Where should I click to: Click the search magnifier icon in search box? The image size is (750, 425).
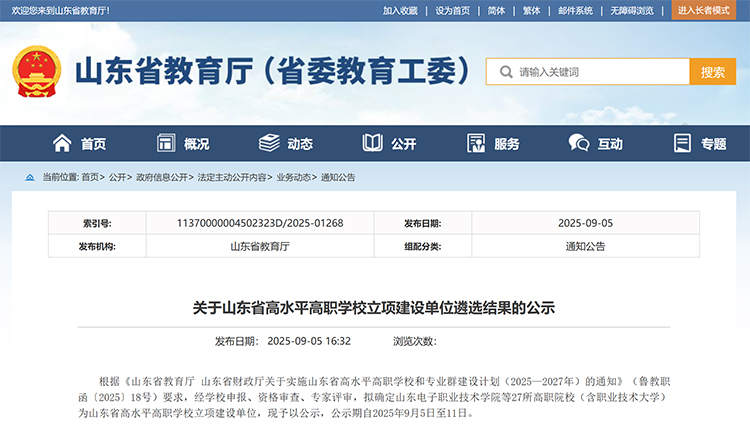(x=503, y=72)
